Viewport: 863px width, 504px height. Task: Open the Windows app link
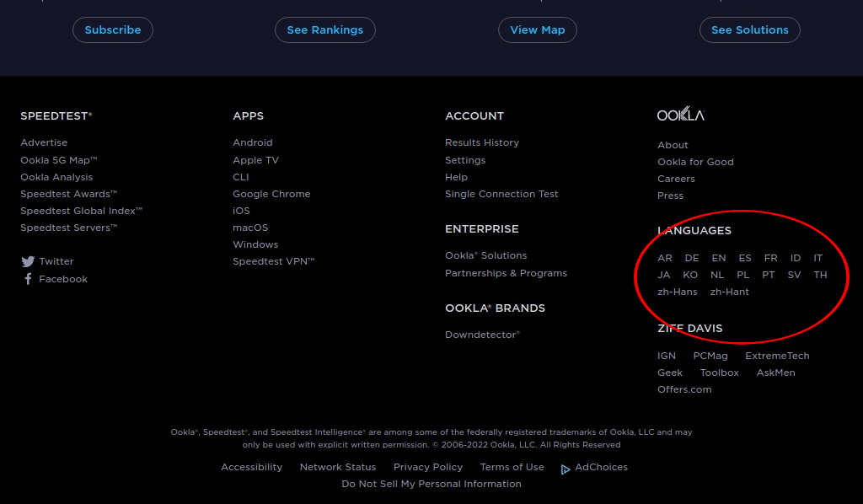pos(255,244)
